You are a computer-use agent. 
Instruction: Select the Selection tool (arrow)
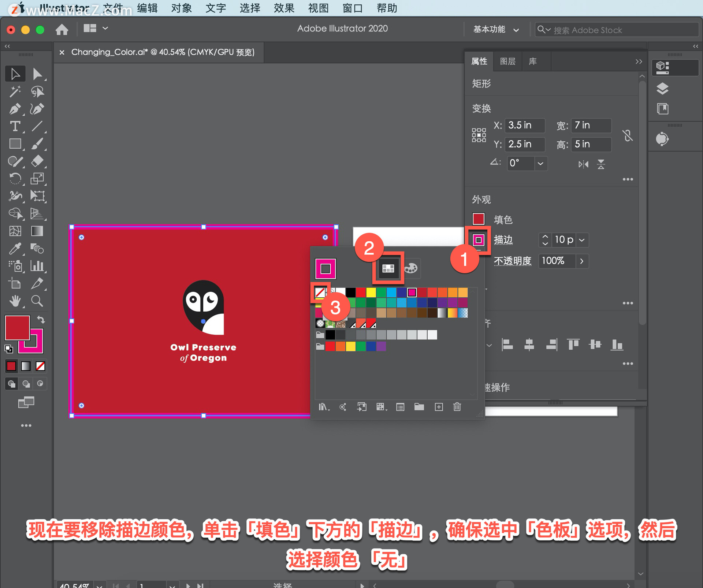[x=15, y=73]
